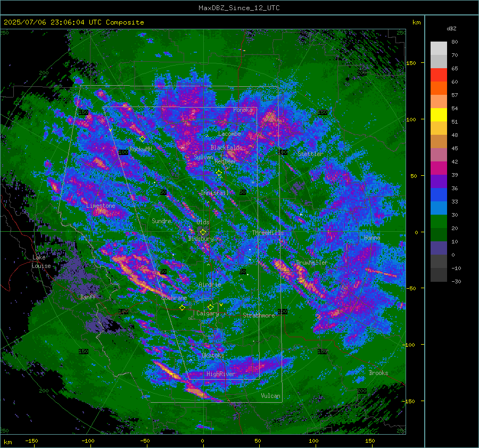Click the Cochrane town label
This screenshot has width=479, height=448.
tap(174, 298)
